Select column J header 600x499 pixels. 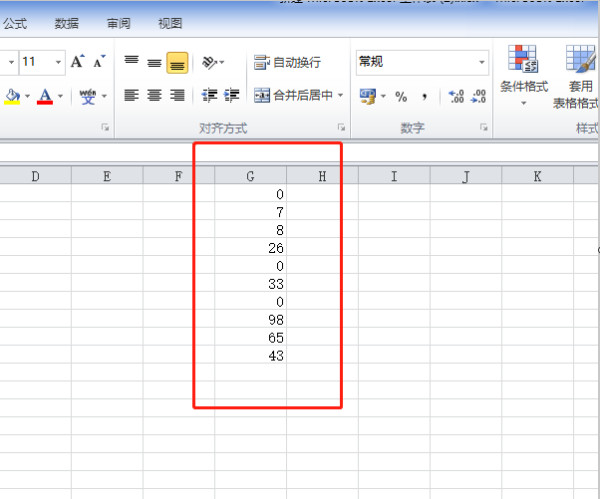tap(466, 176)
